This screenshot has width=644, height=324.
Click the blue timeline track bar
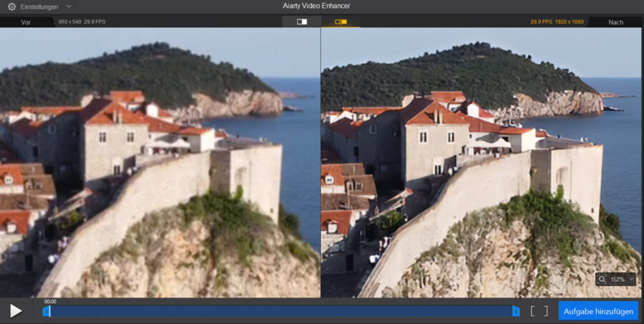(x=281, y=311)
